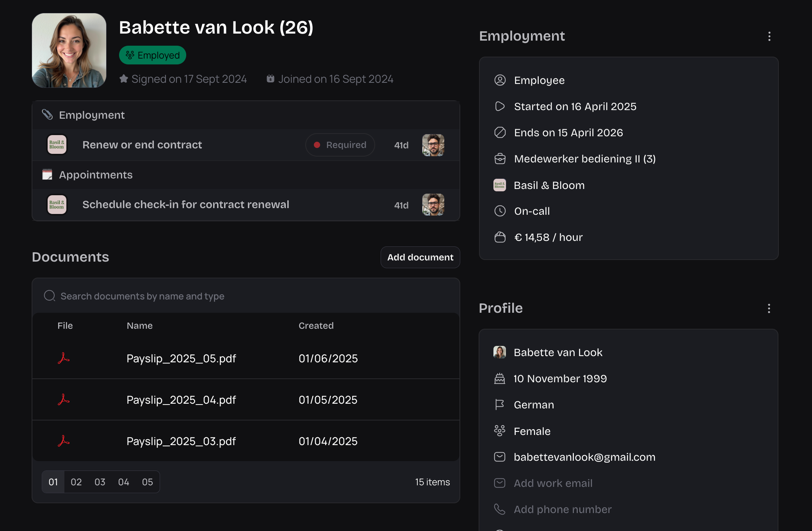Click the Required status badge

coord(340,145)
